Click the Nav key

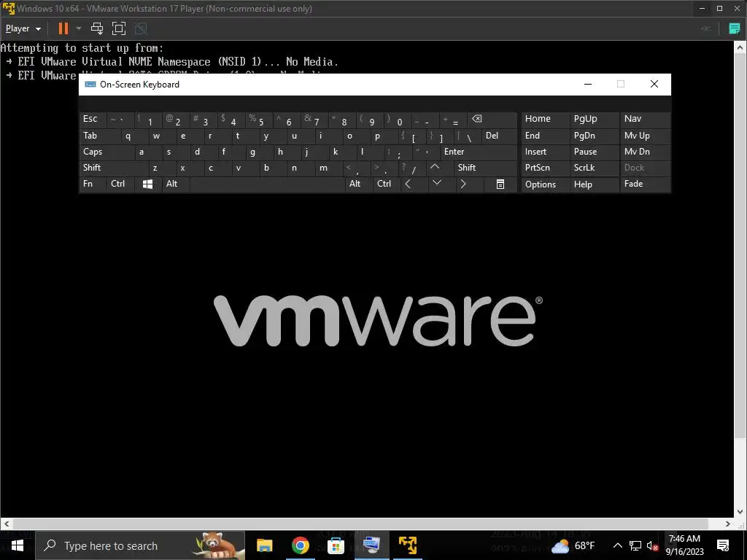[x=645, y=119]
